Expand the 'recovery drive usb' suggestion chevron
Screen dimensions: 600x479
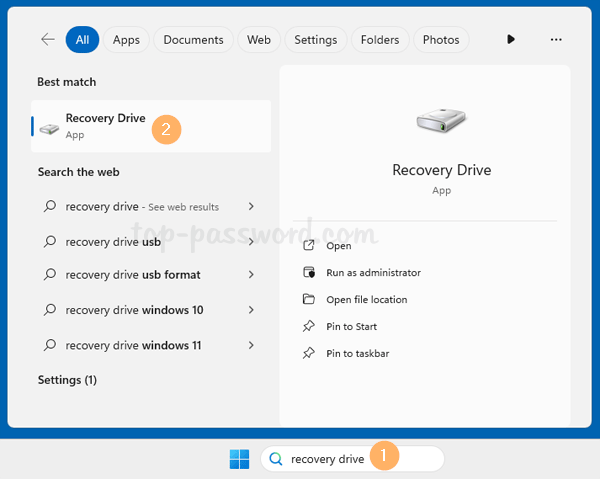click(251, 242)
